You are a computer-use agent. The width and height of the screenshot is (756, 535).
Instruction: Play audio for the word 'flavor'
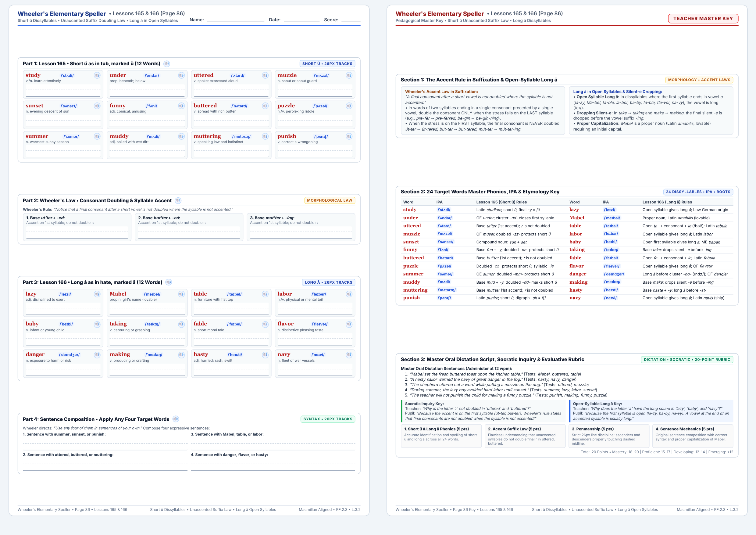pyautogui.click(x=349, y=324)
